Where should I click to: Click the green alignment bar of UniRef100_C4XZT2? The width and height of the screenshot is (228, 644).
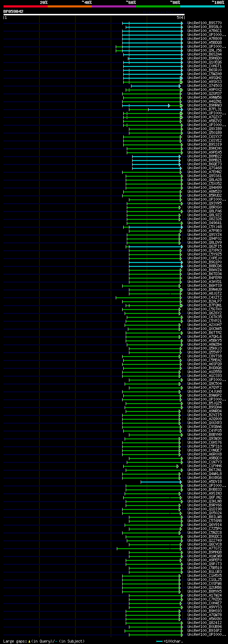[149, 298]
